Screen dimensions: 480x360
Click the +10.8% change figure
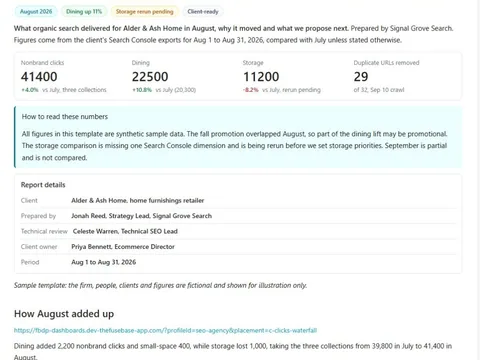pyautogui.click(x=142, y=90)
